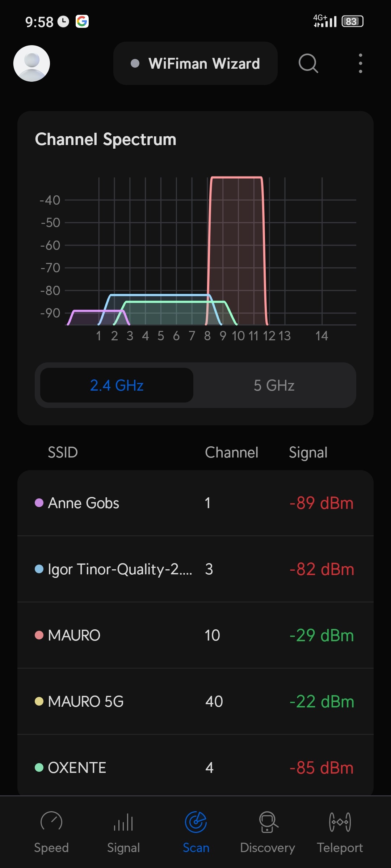Open the WiFiman Wizard selector
This screenshot has height=868, width=391.
coord(195,63)
